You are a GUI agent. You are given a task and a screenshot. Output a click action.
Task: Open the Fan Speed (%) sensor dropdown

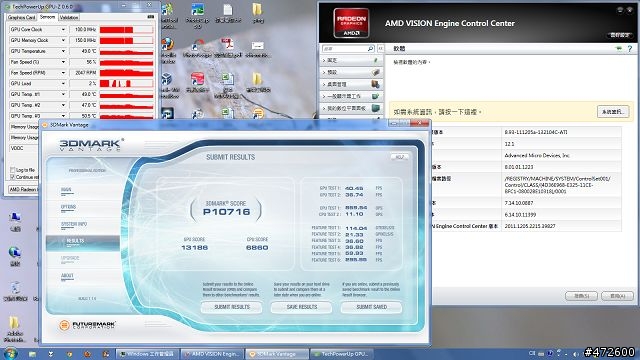(63, 62)
